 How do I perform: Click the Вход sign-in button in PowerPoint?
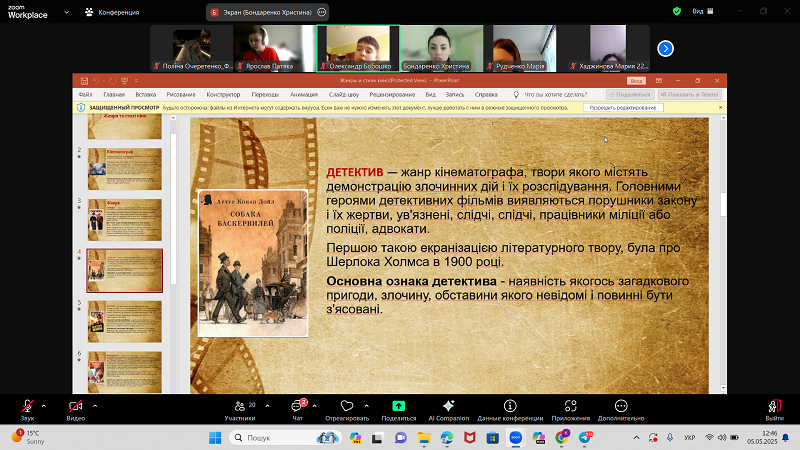coord(636,81)
